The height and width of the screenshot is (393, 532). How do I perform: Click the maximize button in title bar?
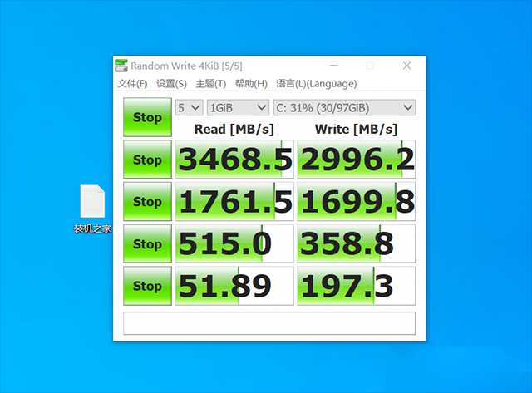370,66
